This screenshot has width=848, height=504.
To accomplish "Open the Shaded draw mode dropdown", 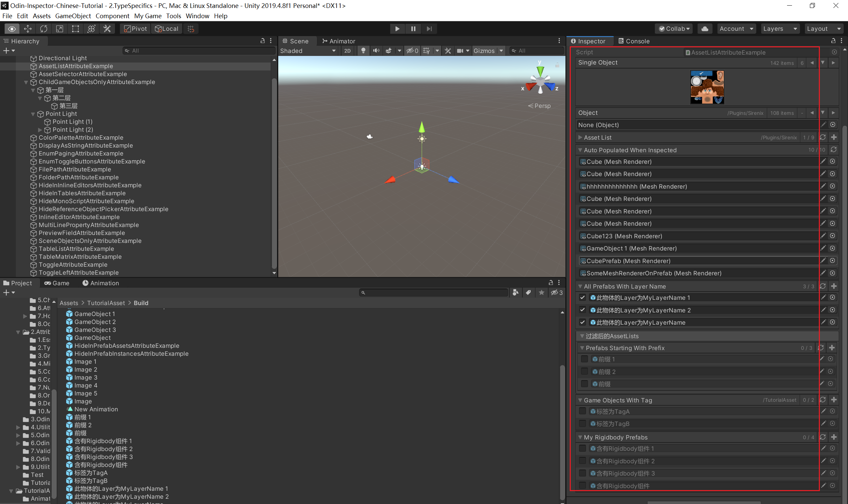I will point(308,51).
